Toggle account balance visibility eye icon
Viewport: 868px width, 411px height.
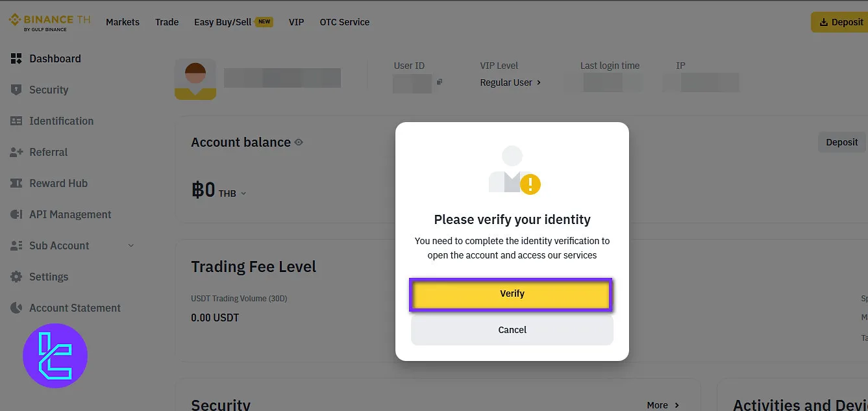pos(299,142)
